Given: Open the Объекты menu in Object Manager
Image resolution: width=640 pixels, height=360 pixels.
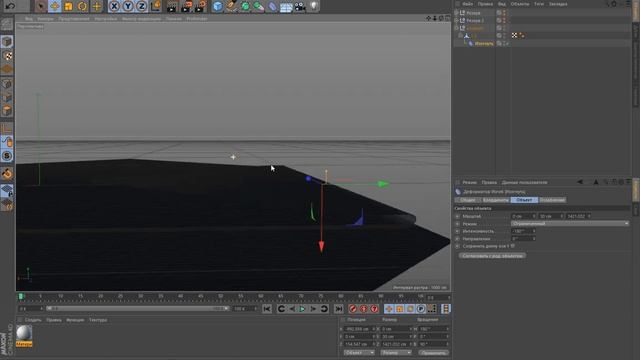Looking at the screenshot, I should coord(520,4).
